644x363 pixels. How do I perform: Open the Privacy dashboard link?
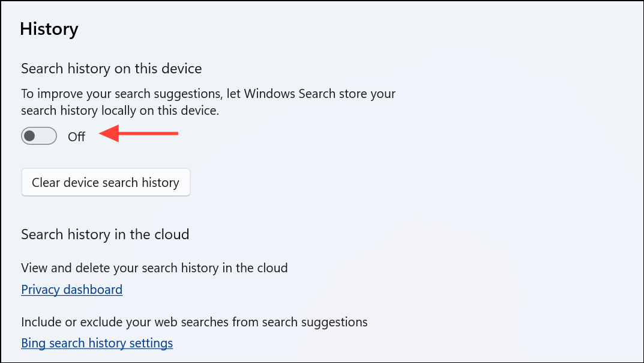tap(71, 290)
